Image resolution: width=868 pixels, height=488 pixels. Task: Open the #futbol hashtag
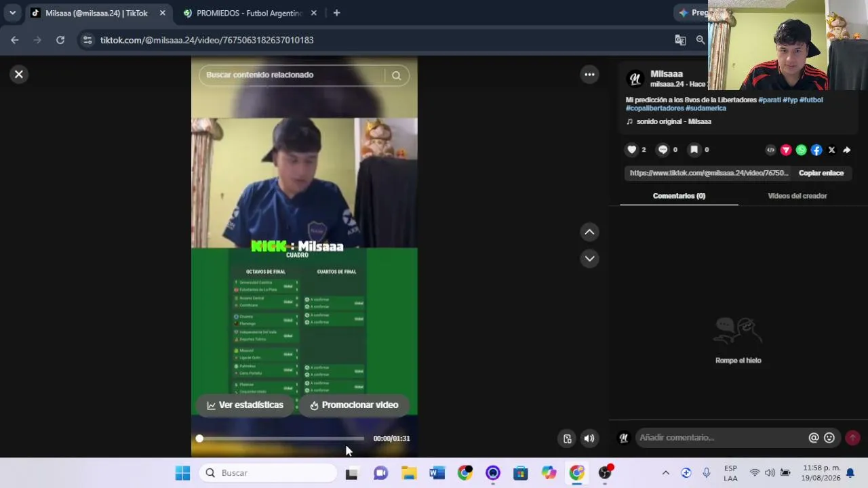tap(811, 100)
